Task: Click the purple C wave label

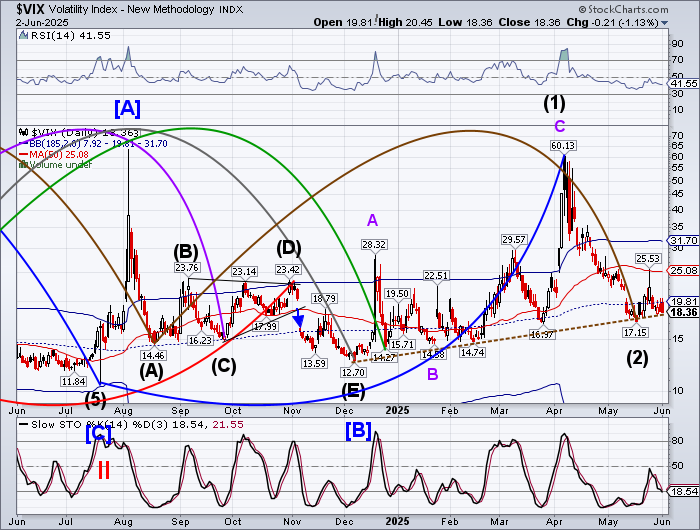Action: (560, 125)
